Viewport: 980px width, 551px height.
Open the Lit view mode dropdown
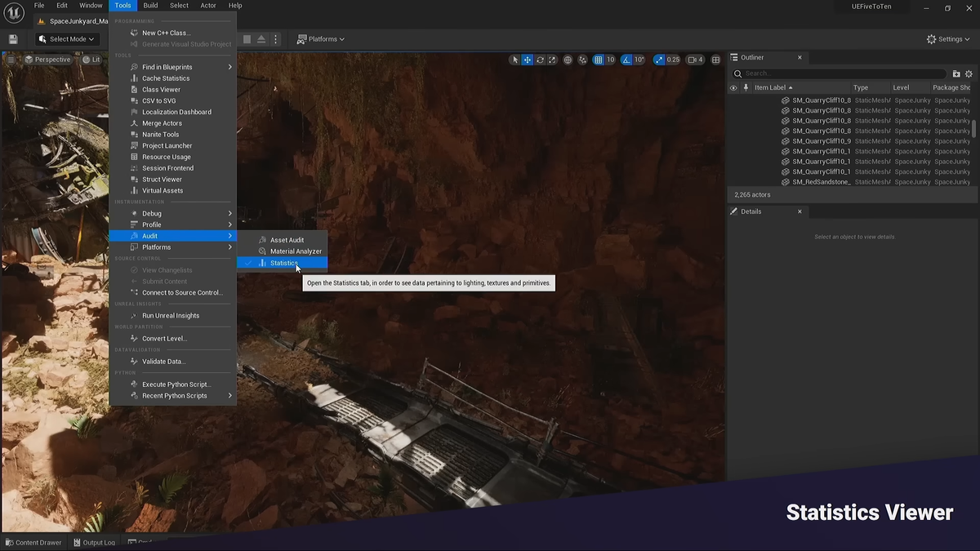coord(92,60)
